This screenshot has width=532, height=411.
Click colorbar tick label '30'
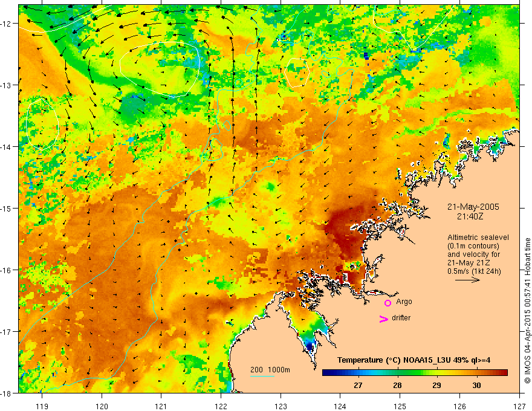pyautogui.click(x=476, y=385)
